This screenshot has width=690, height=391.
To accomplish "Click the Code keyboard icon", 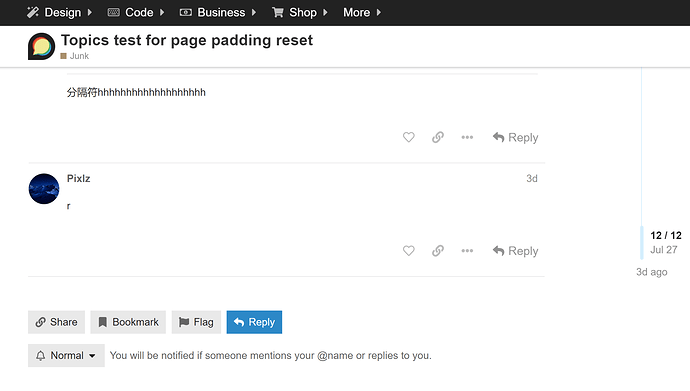I will tap(114, 12).
